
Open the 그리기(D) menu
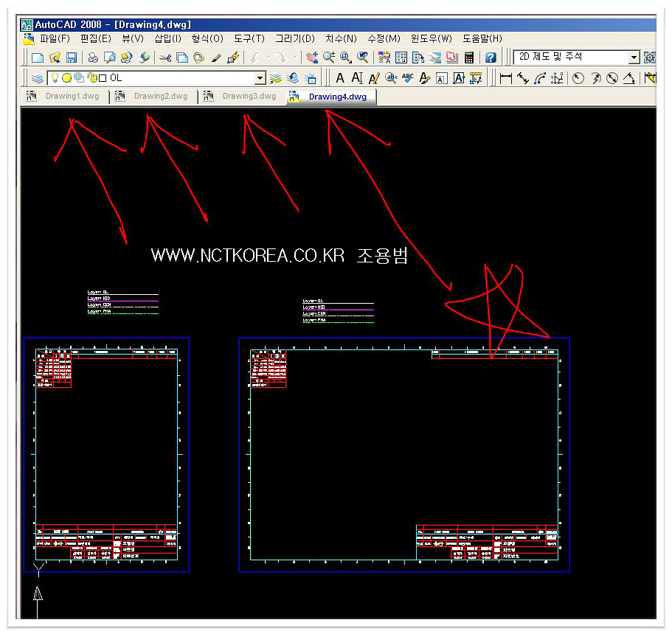(x=295, y=38)
